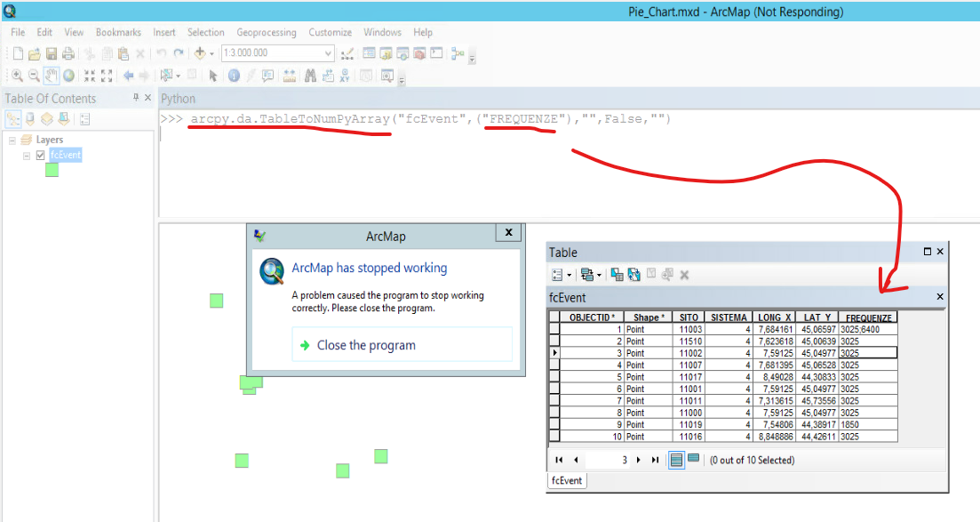This screenshot has height=522, width=980.
Task: Open the Geoprocessing menu
Action: pos(267,32)
